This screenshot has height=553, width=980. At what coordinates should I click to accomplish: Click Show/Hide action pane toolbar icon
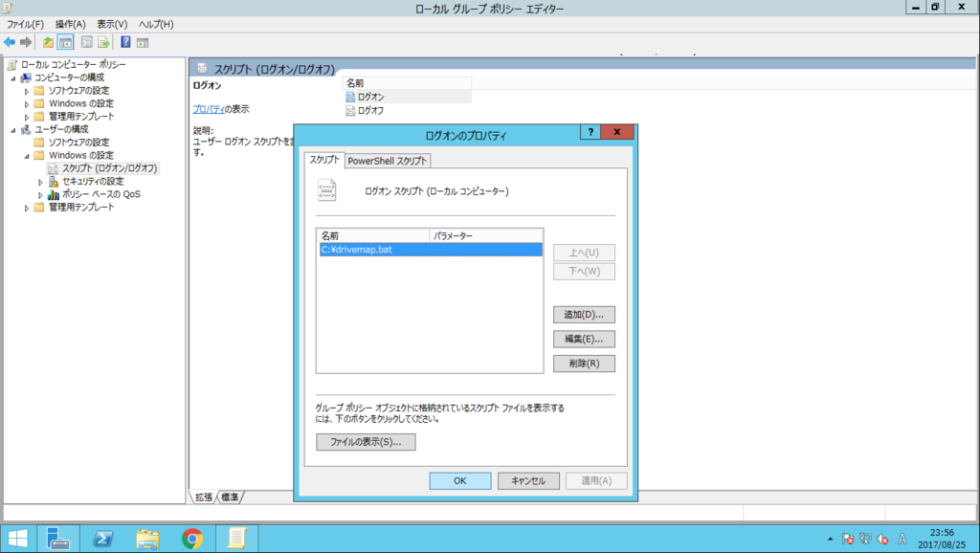(143, 42)
